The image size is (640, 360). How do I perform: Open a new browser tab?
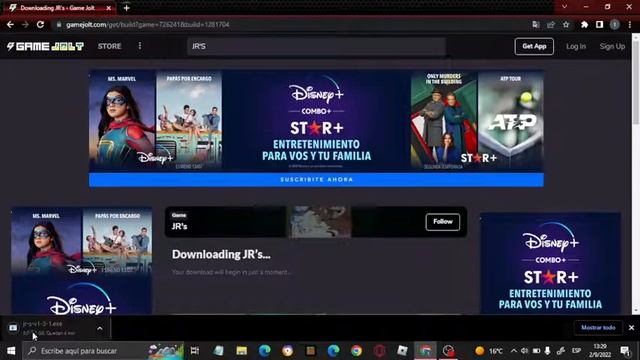127,8
